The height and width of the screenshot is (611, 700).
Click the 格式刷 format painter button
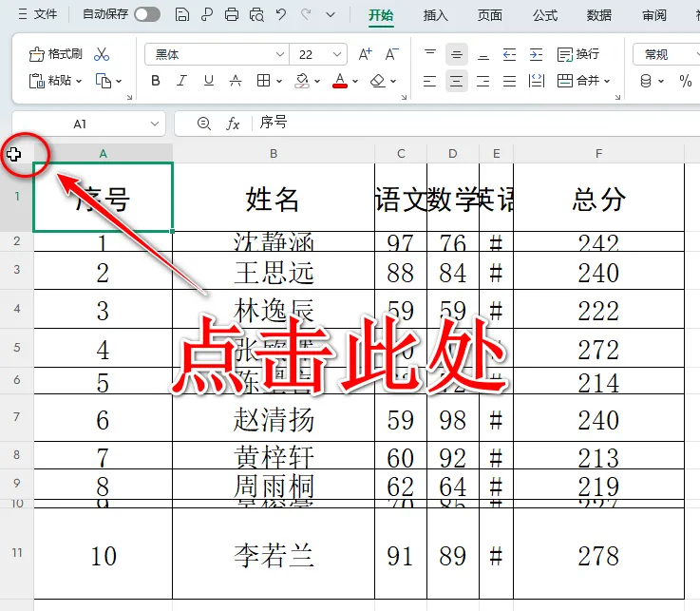click(55, 54)
